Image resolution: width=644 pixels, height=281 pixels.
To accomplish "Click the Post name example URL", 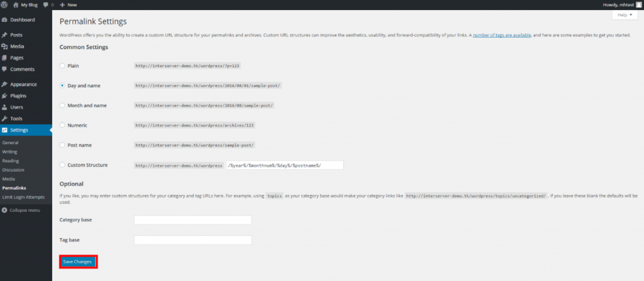I will 195,145.
